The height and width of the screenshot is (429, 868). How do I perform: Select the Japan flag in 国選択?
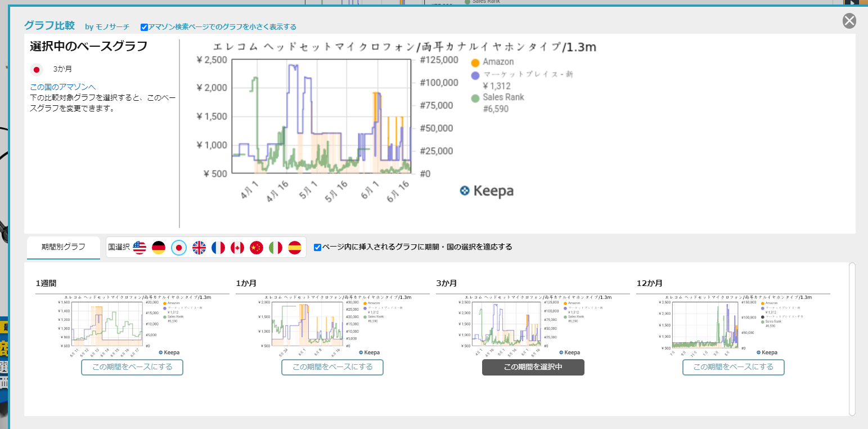(x=179, y=248)
